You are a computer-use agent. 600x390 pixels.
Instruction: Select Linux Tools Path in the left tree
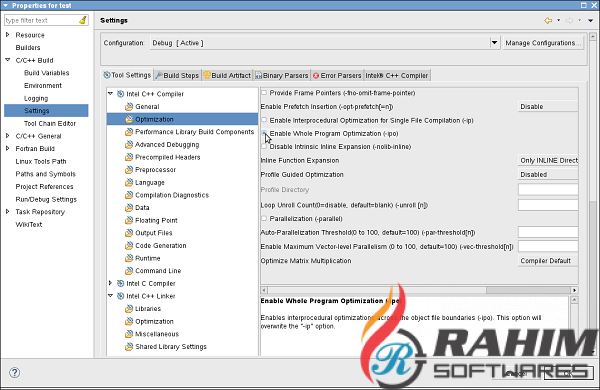pos(41,161)
